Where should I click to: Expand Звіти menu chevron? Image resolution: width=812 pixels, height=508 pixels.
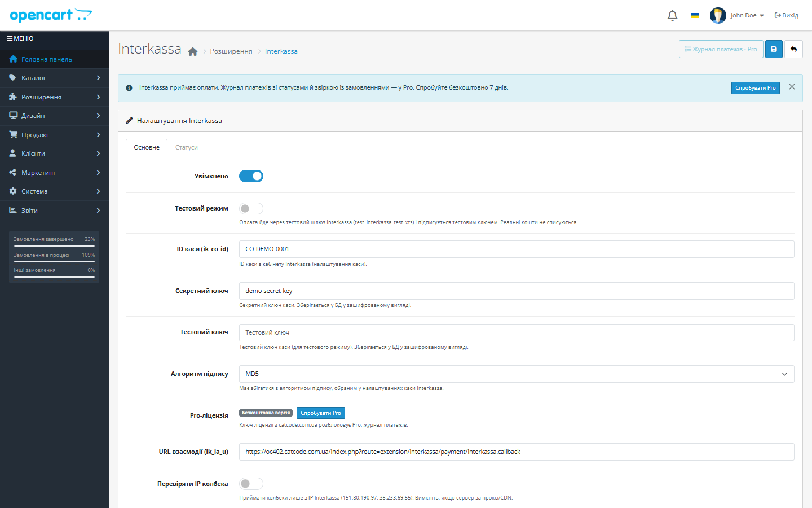pyautogui.click(x=98, y=211)
